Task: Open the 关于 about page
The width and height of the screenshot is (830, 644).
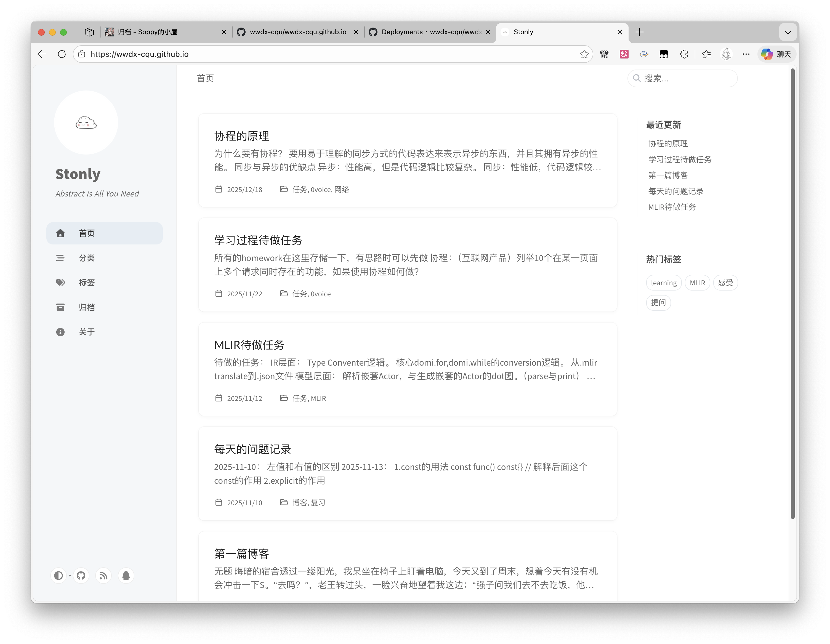Action: pyautogui.click(x=87, y=332)
